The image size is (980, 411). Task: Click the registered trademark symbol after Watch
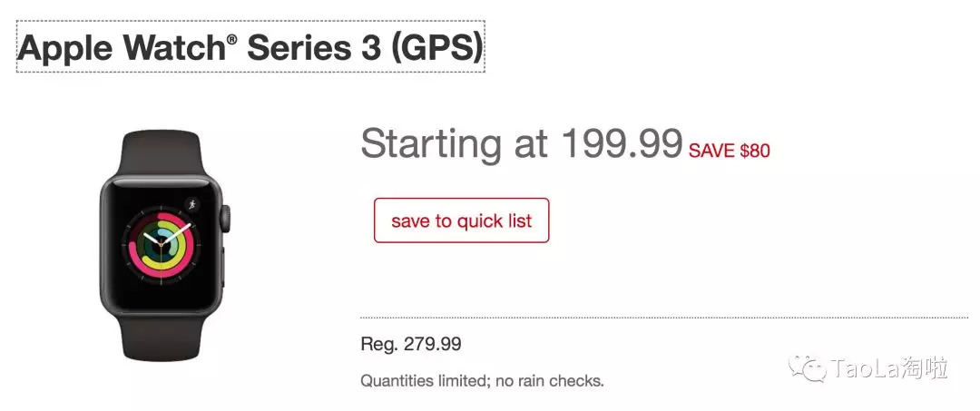(232, 38)
